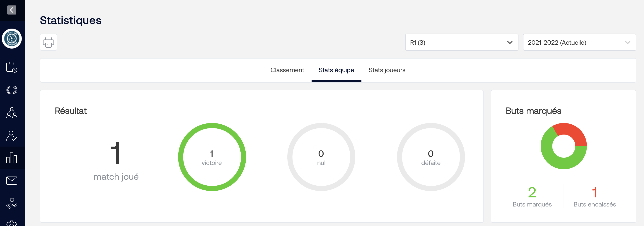This screenshot has width=644, height=226.
Task: Click the red 1 Buts encaissés value
Action: coord(595,192)
